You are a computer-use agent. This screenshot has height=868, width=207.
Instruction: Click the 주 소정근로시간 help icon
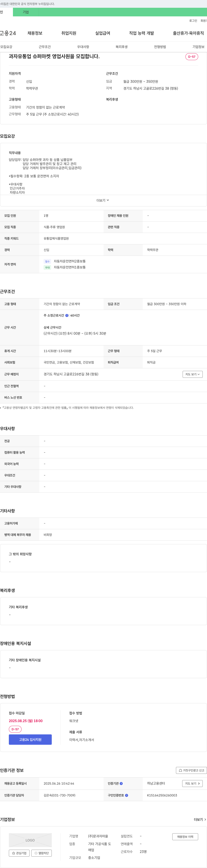click(67, 315)
